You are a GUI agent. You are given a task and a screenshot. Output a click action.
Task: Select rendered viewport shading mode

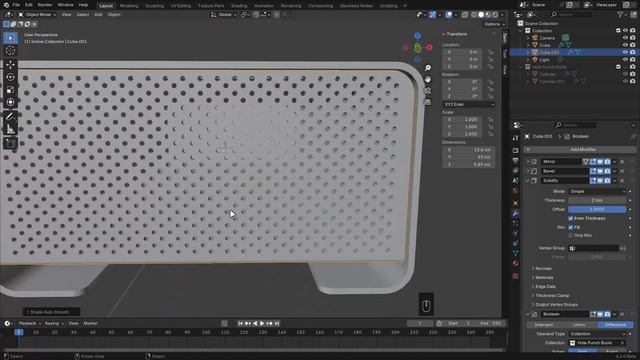[x=495, y=15]
